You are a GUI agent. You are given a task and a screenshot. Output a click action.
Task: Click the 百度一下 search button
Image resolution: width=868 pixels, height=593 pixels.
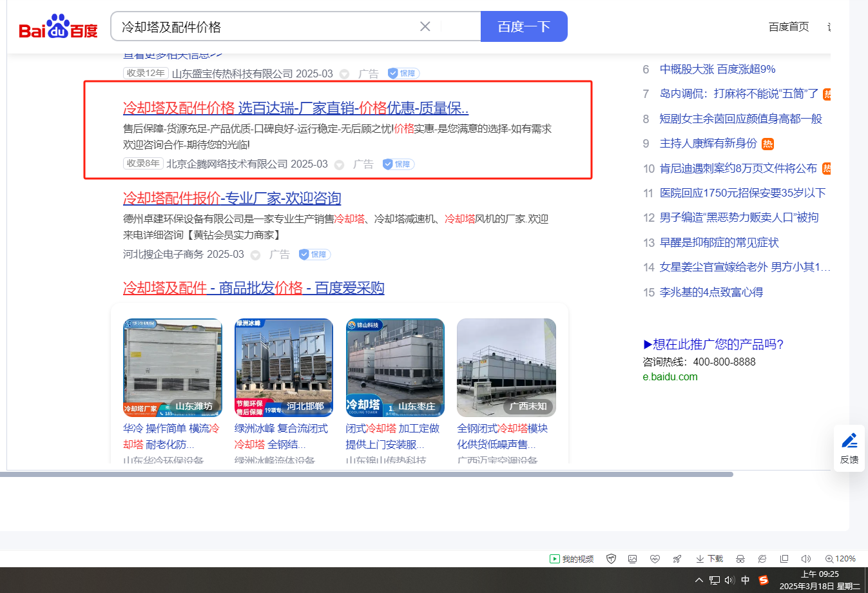click(524, 26)
